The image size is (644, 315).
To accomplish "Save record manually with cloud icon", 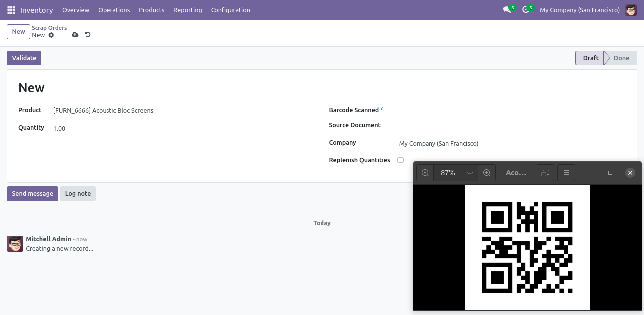I will coord(75,35).
